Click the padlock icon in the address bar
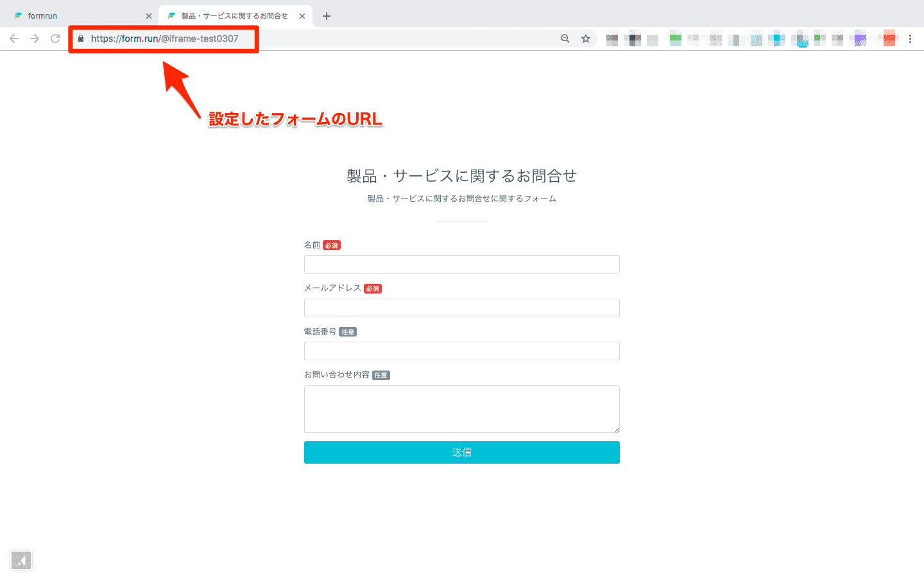 81,39
